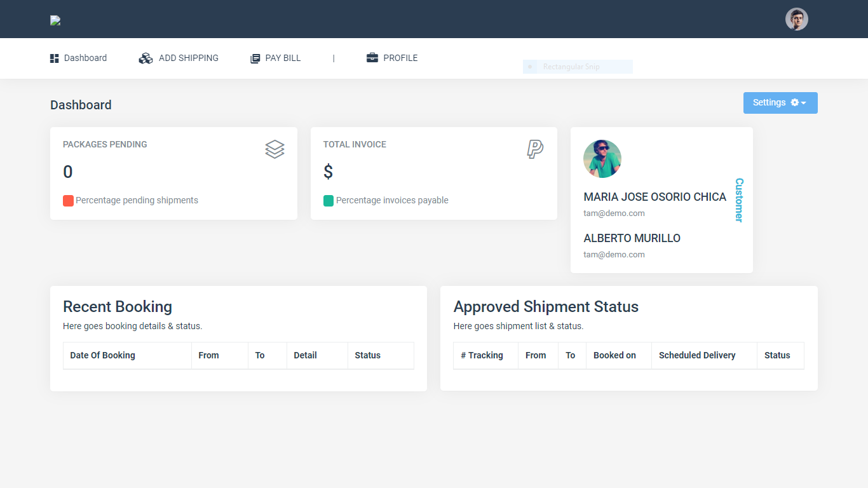
Task: Click the # Tracking column header
Action: pyautogui.click(x=482, y=355)
